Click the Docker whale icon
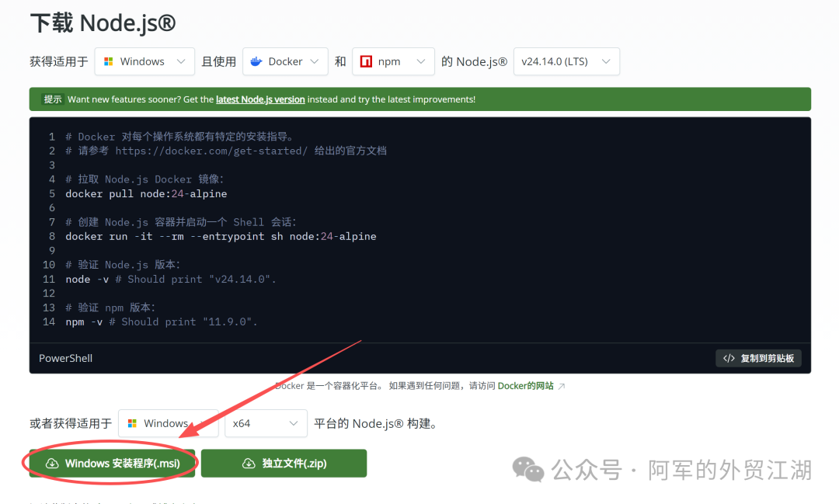Viewport: 839px width, 504px height. tap(257, 61)
